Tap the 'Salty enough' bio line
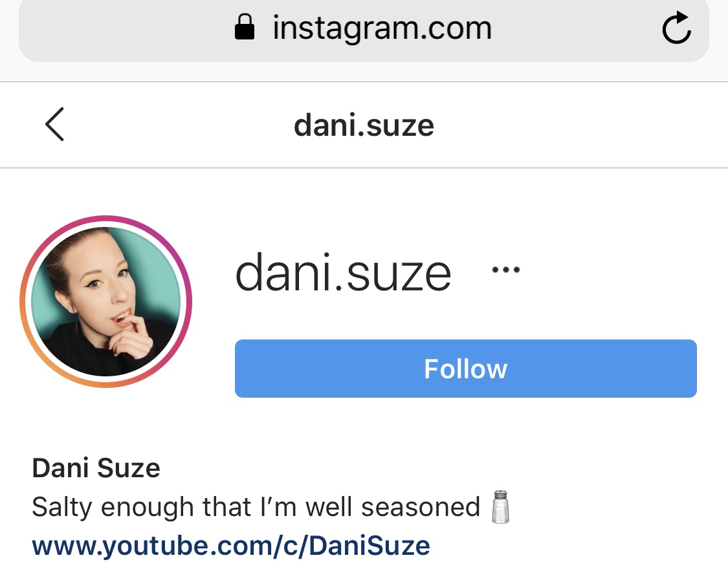Screen dimensions: 728x571 tap(256, 506)
